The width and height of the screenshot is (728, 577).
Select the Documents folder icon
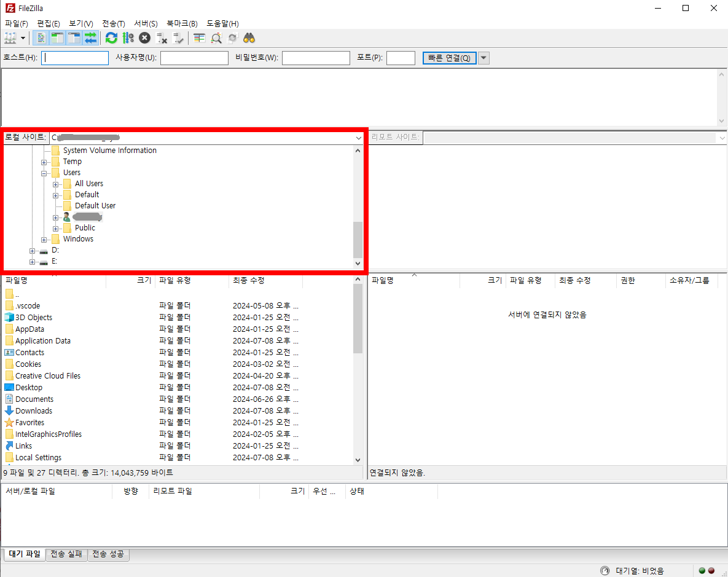(9, 399)
